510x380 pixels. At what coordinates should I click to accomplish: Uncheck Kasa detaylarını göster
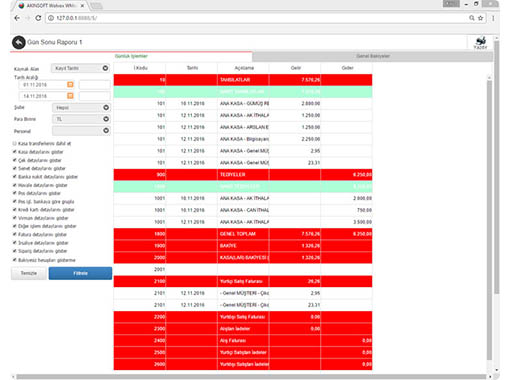[14, 152]
